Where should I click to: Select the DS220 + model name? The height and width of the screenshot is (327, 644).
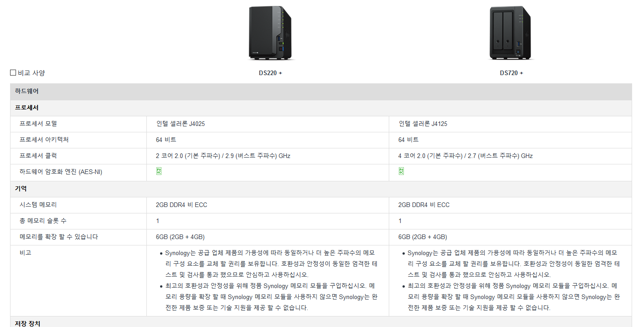[x=270, y=73]
